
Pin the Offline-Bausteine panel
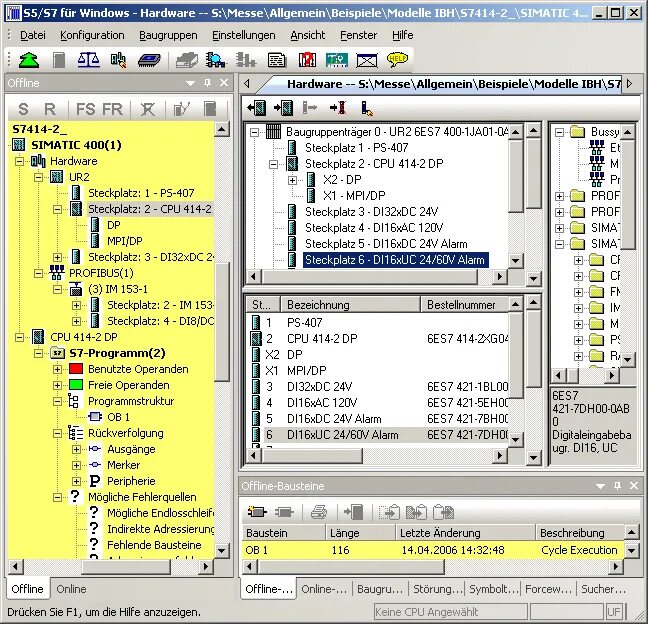617,486
